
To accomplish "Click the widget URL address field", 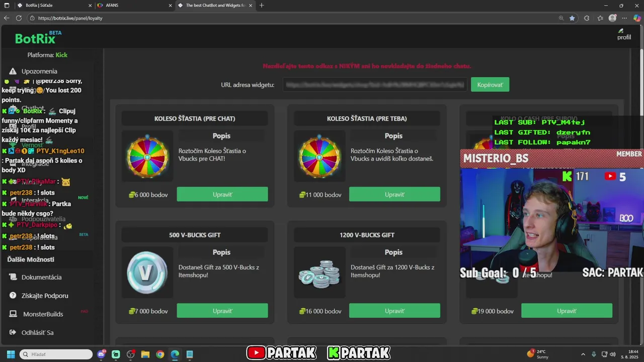I will click(x=374, y=85).
